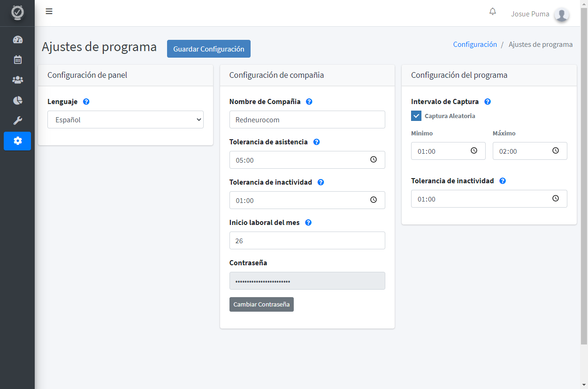Viewport: 588px width, 389px height.
Task: Expand the Lenguaje dropdown showing Español
Action: pyautogui.click(x=125, y=120)
